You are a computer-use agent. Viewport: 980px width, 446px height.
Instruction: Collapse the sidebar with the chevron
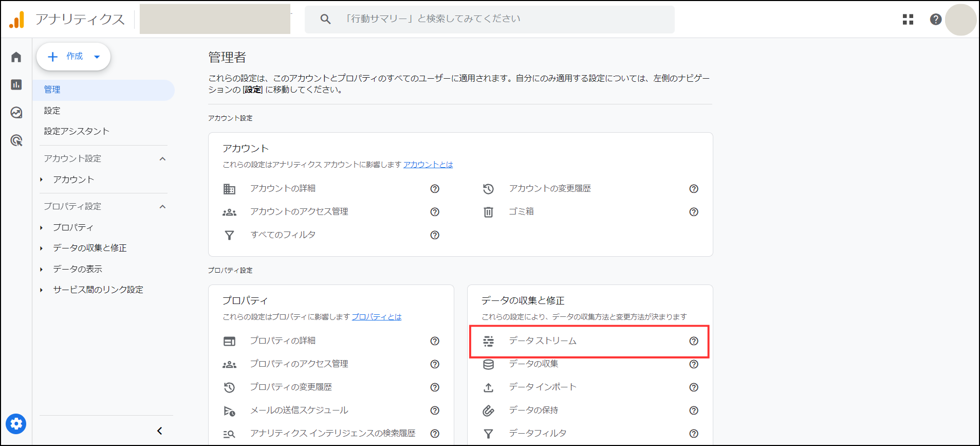(160, 431)
